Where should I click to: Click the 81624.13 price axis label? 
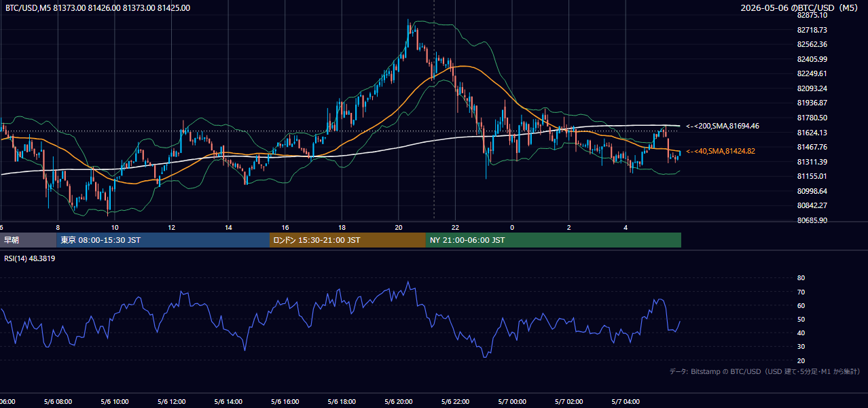click(x=812, y=133)
